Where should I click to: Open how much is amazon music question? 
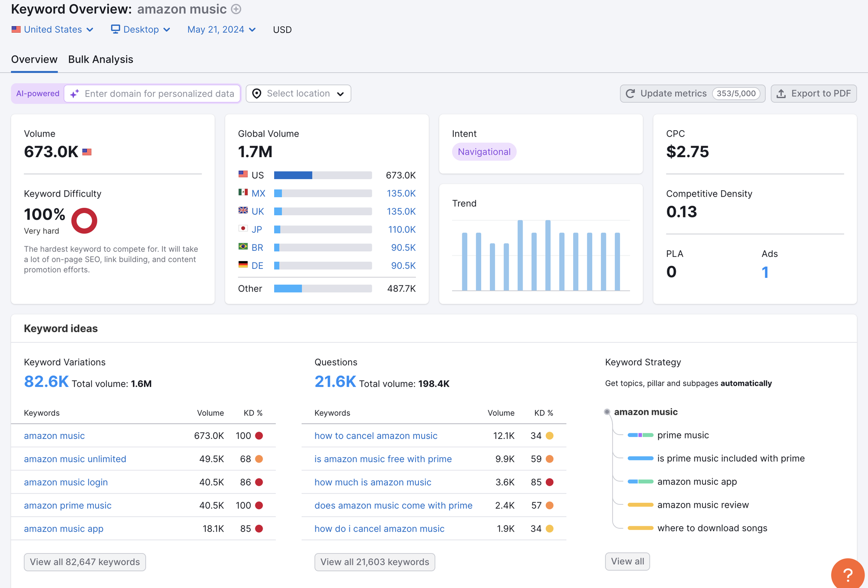[x=373, y=482]
